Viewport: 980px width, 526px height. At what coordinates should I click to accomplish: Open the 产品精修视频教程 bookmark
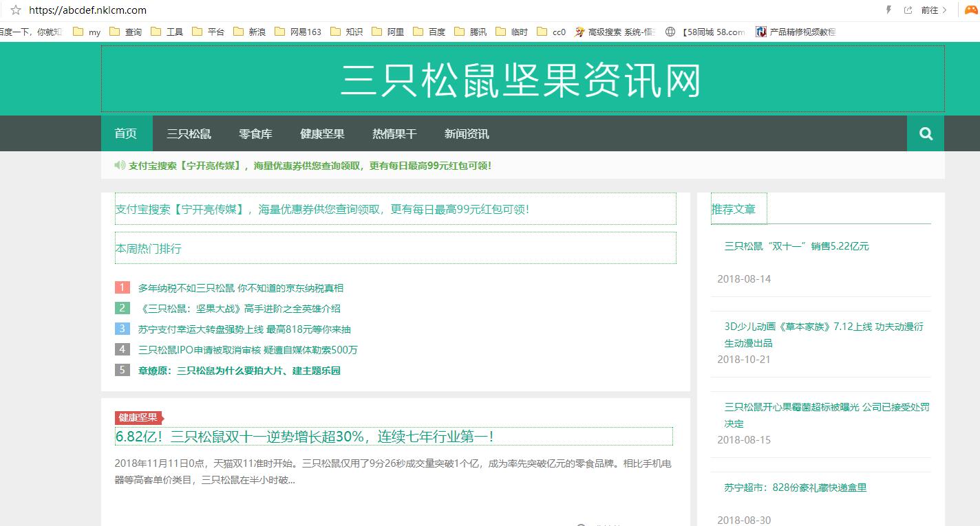pyautogui.click(x=796, y=32)
